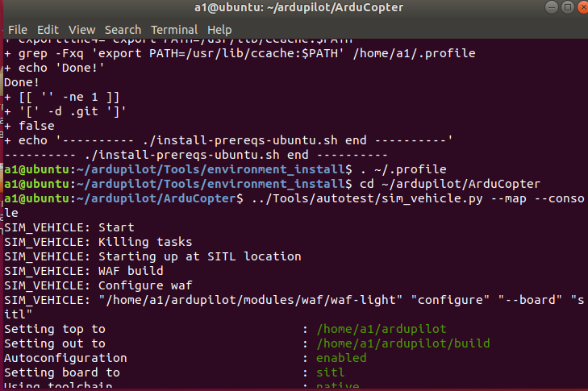
Task: Click the "+ echo 'Done!'" line
Action: tap(54, 68)
